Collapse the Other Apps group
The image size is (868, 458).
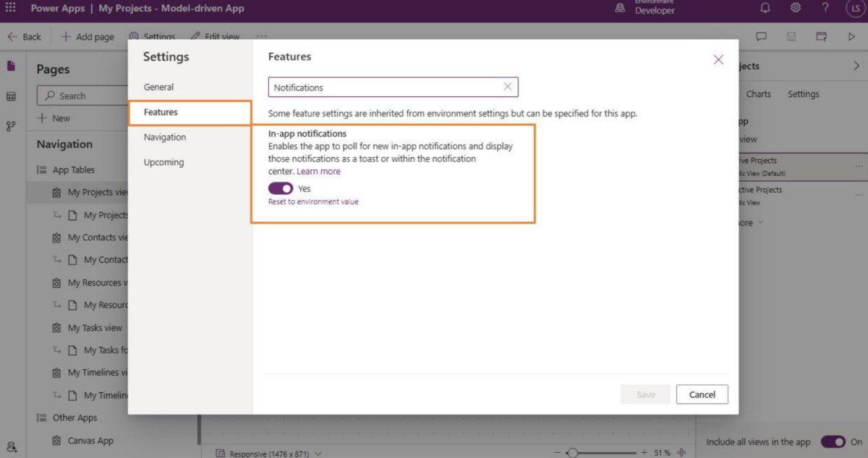click(41, 417)
